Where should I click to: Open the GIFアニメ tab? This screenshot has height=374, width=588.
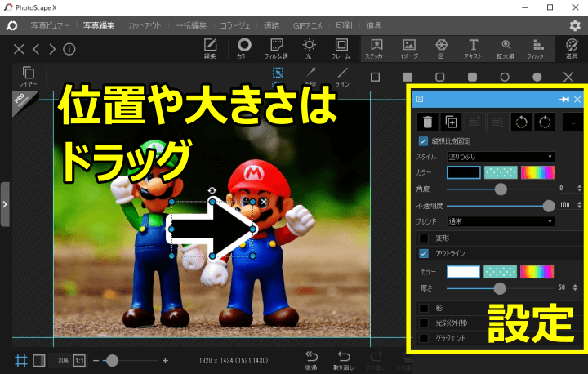308,25
